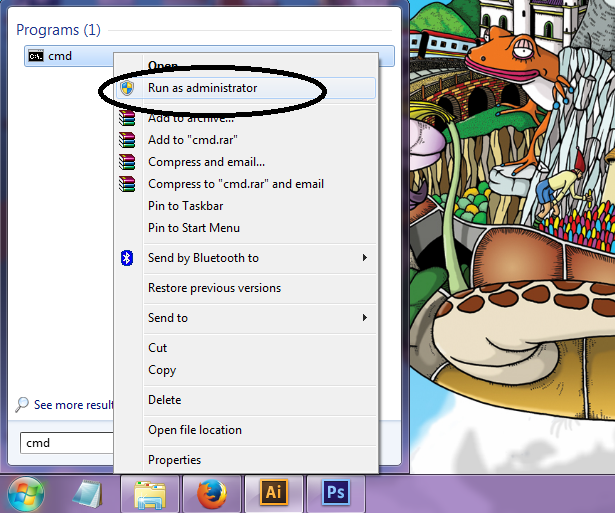Click Send by Bluetooth to menu entry
Screen dimensions: 615x513
coord(246,258)
